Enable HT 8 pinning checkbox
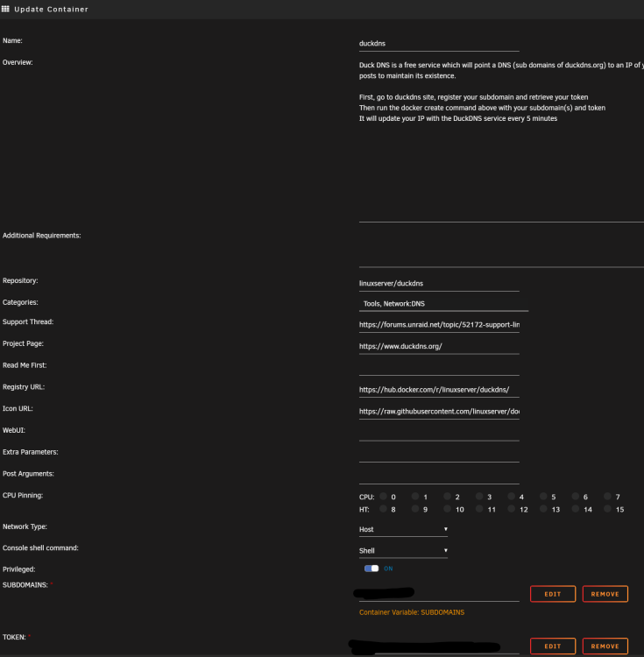644x657 pixels. tap(383, 509)
